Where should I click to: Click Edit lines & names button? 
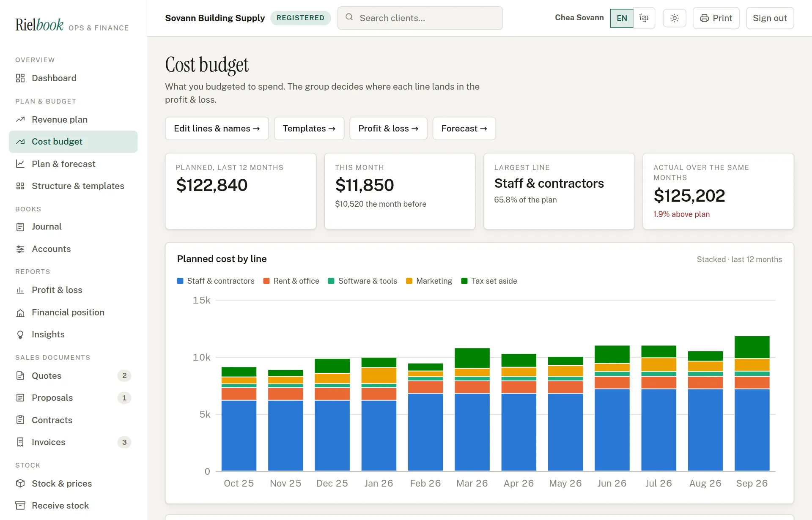tap(217, 129)
